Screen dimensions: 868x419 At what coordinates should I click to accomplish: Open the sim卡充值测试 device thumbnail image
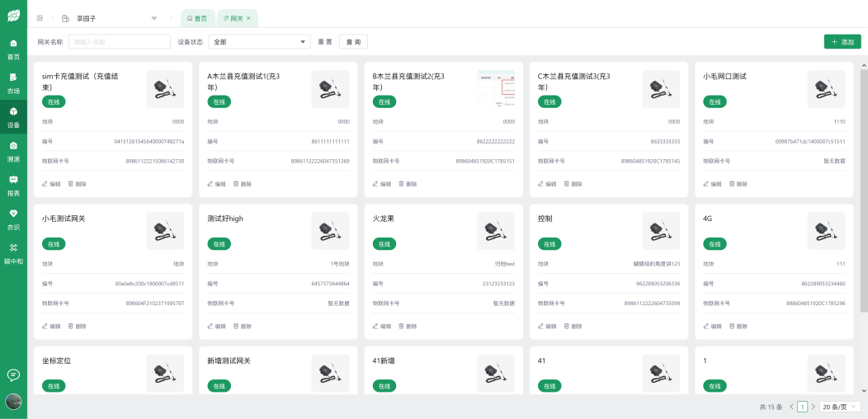tap(165, 88)
